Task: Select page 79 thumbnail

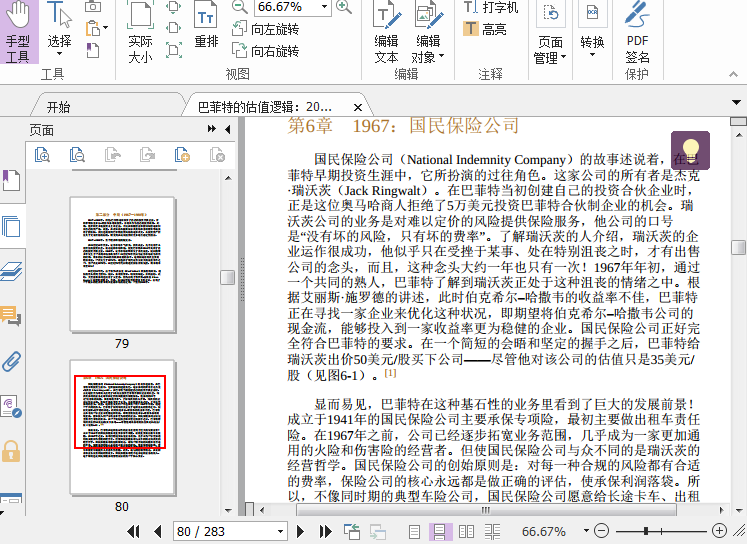Action: (122, 265)
